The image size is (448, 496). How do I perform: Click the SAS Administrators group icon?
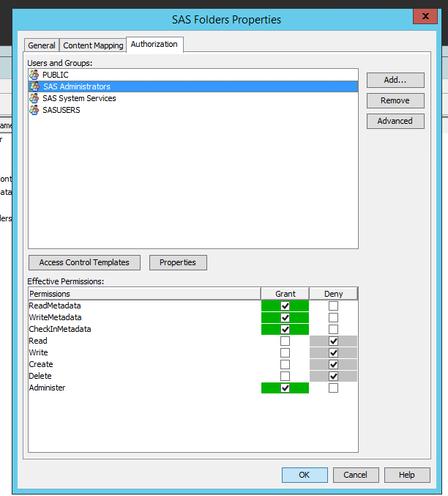pos(34,86)
